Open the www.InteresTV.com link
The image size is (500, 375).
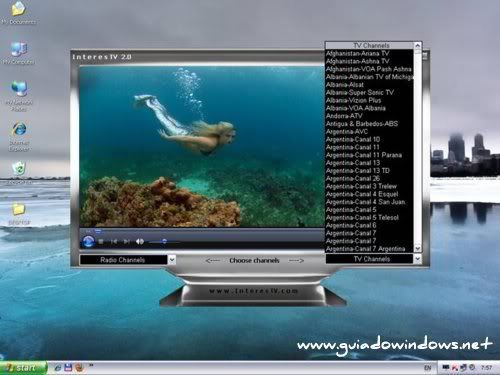pyautogui.click(x=254, y=291)
